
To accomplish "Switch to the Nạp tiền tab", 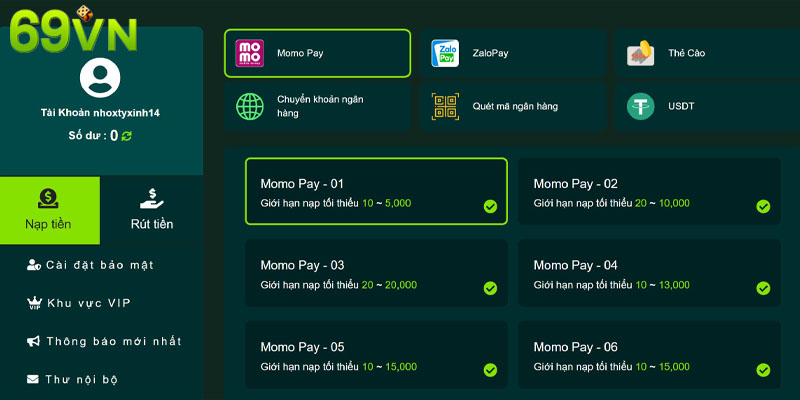I will click(49, 211).
